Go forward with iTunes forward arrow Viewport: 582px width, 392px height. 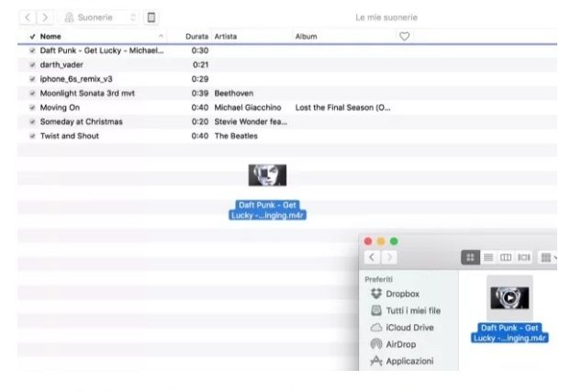(x=45, y=17)
